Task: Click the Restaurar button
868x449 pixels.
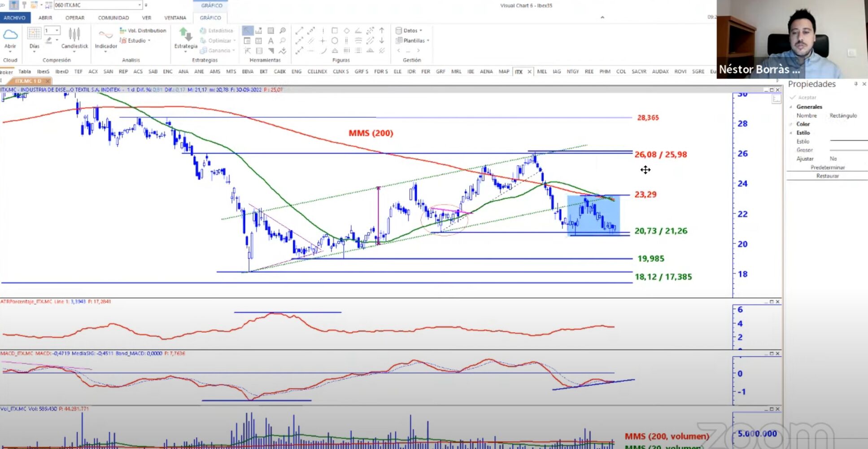Action: tap(828, 176)
